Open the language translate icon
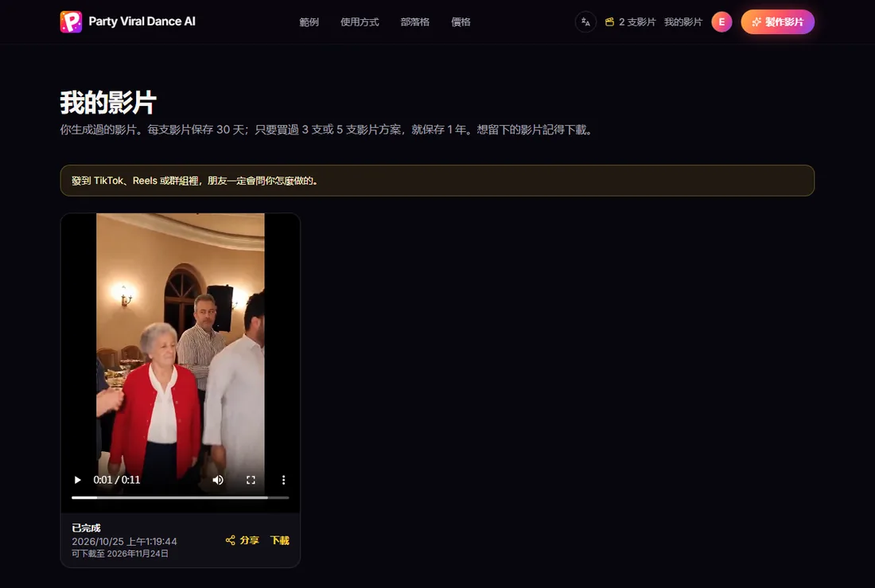Image resolution: width=875 pixels, height=588 pixels. (x=585, y=21)
